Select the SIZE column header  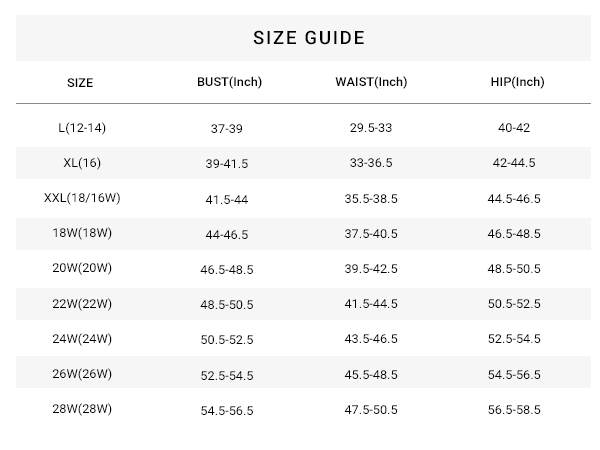pos(80,83)
